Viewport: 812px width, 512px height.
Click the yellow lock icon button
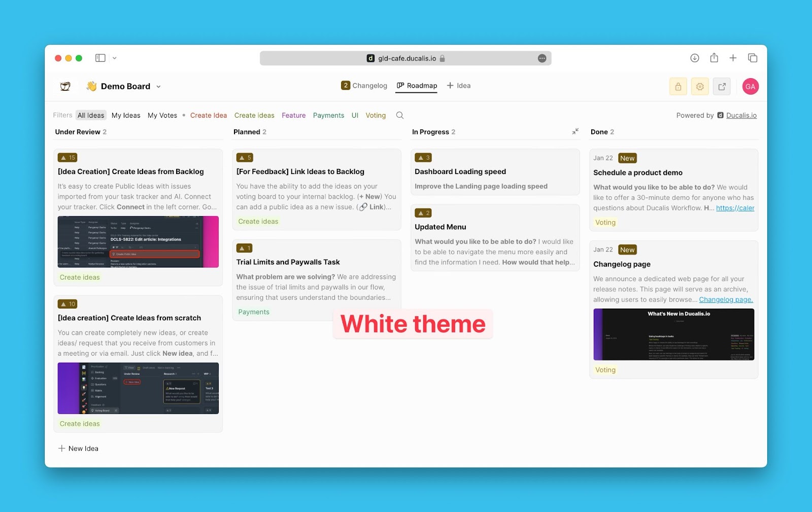tap(678, 87)
